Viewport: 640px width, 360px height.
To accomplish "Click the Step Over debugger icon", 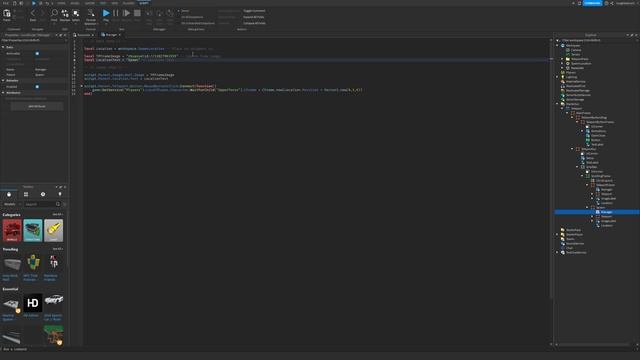I will point(159,13).
